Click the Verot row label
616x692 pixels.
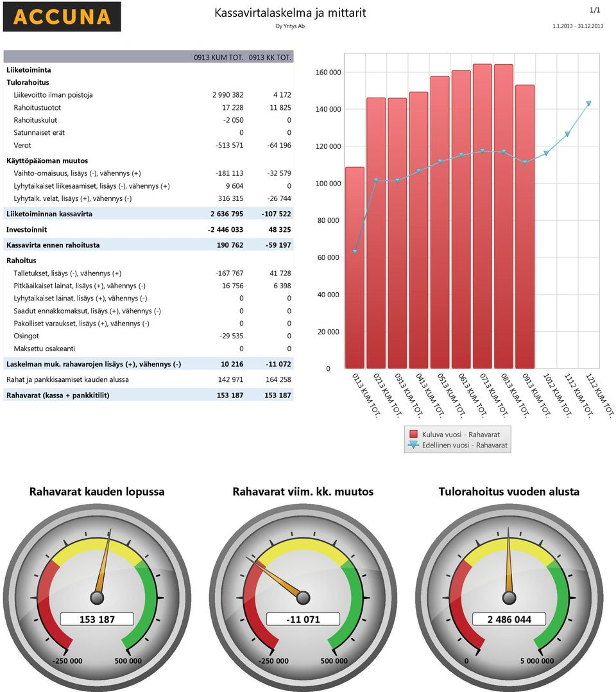[22, 145]
